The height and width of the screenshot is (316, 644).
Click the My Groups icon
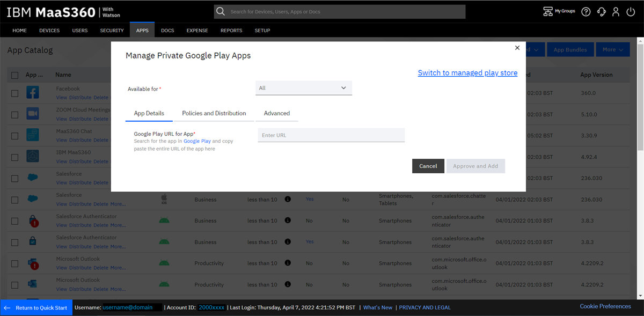click(x=547, y=11)
